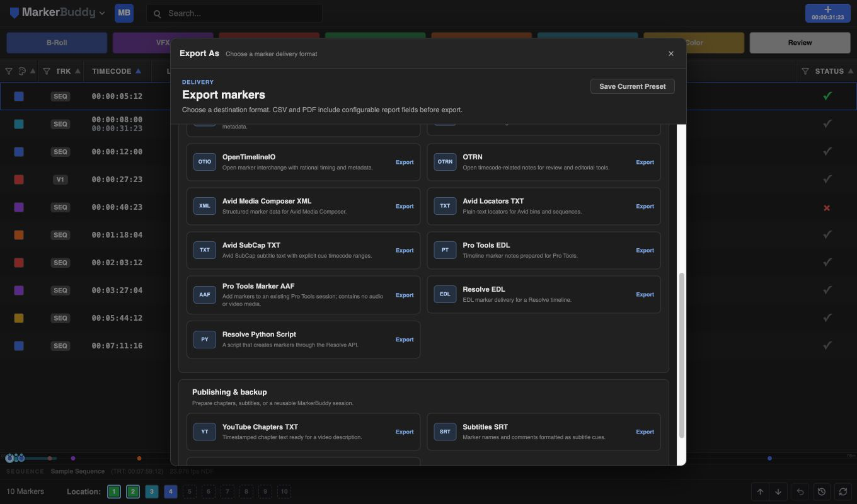Click the STATUS column filter funnel icon
This screenshot has width=857, height=504.
click(805, 71)
